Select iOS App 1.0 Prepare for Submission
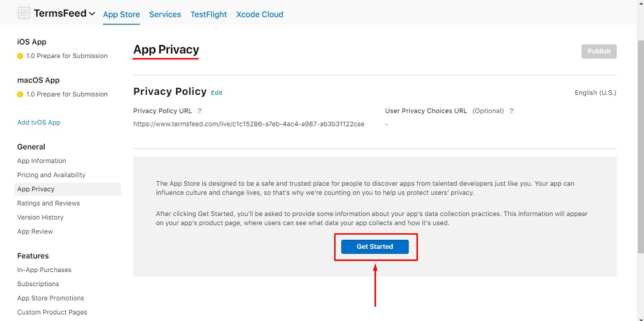This screenshot has height=321, width=644. (66, 56)
